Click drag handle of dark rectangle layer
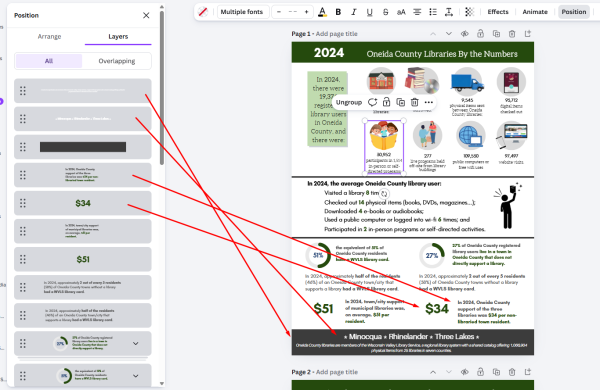Image resolution: width=600 pixels, height=390 pixels. tap(23, 147)
